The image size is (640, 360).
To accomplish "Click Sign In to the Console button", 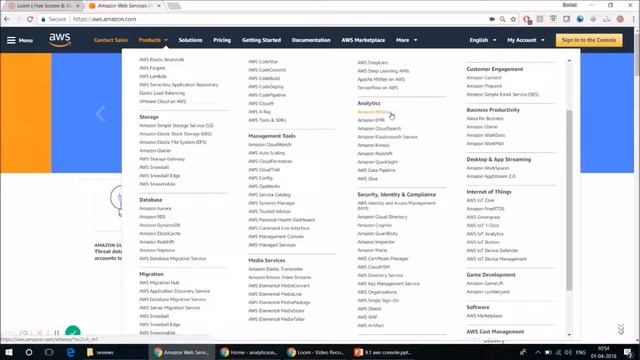I will 589,40.
